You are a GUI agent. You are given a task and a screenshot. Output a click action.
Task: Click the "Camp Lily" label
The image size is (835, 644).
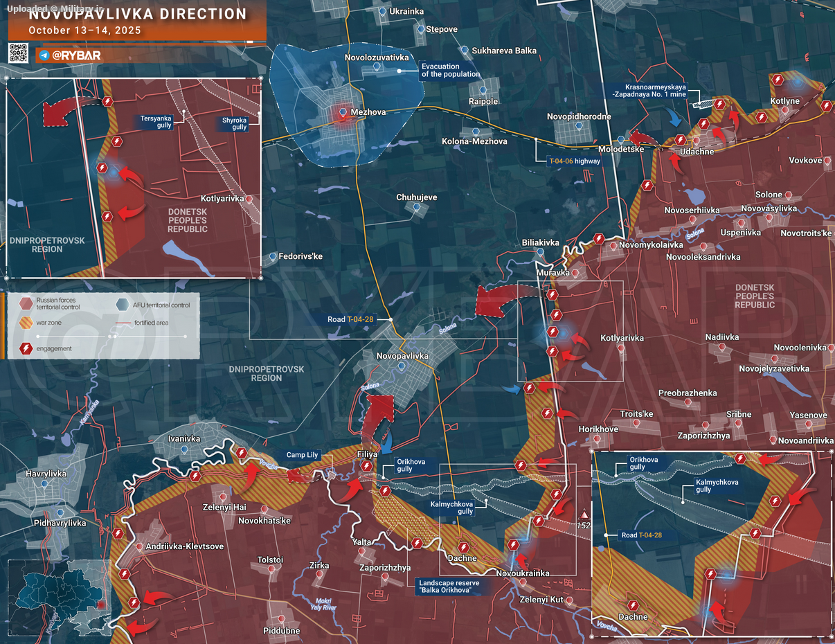point(303,455)
